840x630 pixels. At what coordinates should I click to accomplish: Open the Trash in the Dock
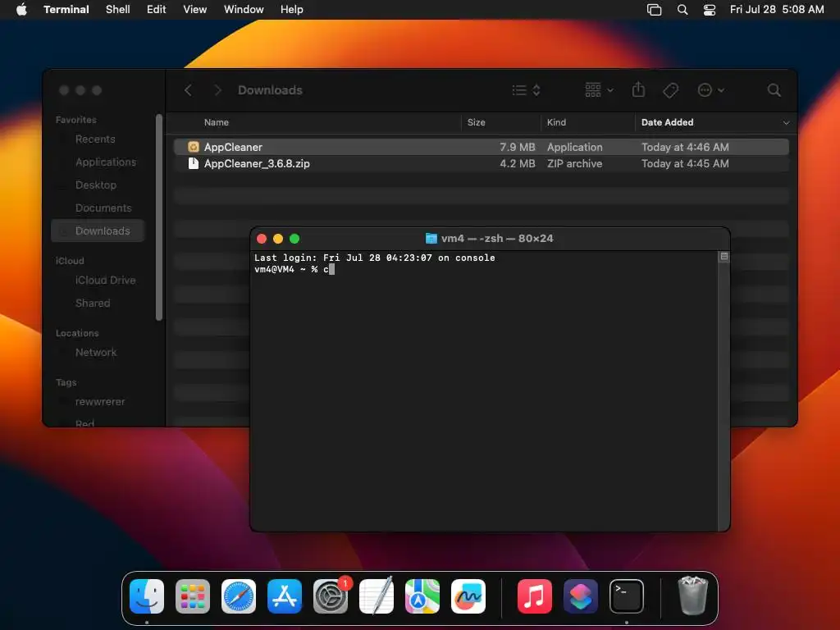coord(692,596)
